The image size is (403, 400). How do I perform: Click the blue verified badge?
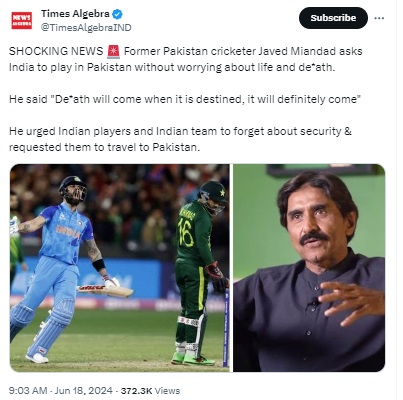117,14
